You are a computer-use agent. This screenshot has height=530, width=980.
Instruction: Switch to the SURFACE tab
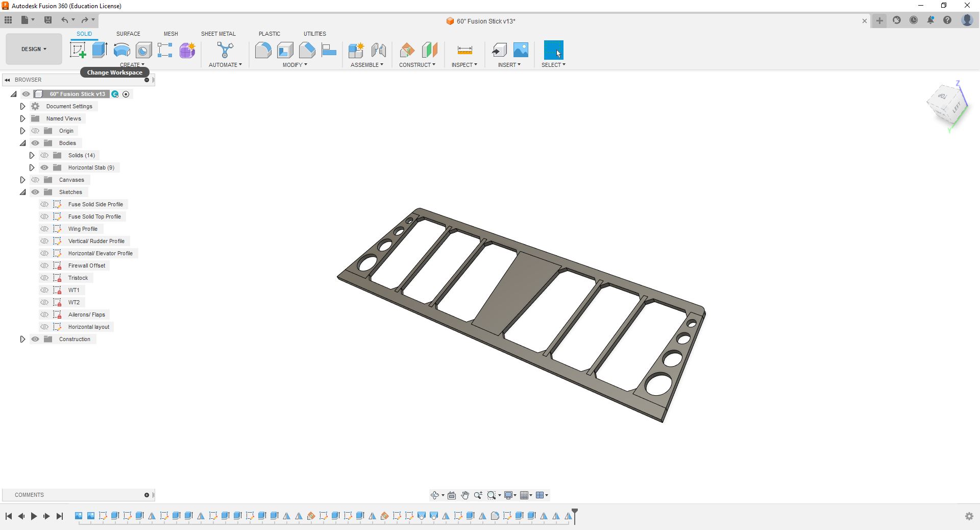tap(128, 34)
